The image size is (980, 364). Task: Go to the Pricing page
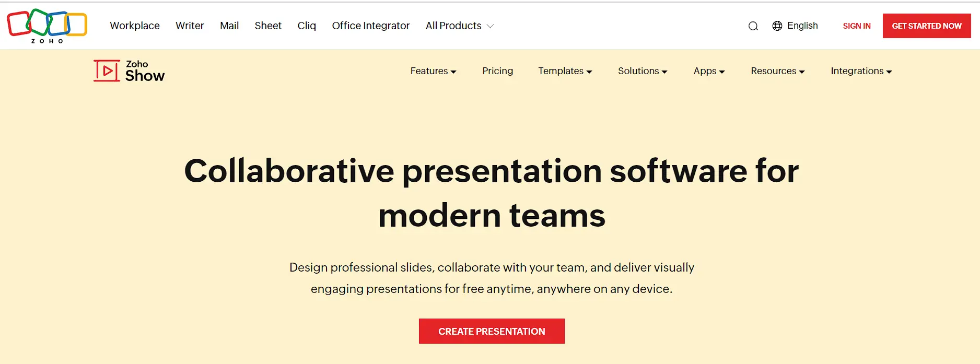tap(497, 71)
